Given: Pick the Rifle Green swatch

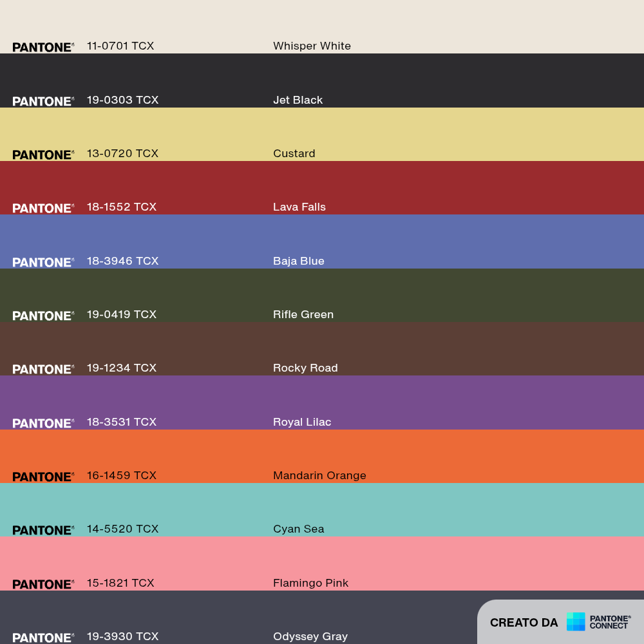Looking at the screenshot, I should (x=322, y=296).
